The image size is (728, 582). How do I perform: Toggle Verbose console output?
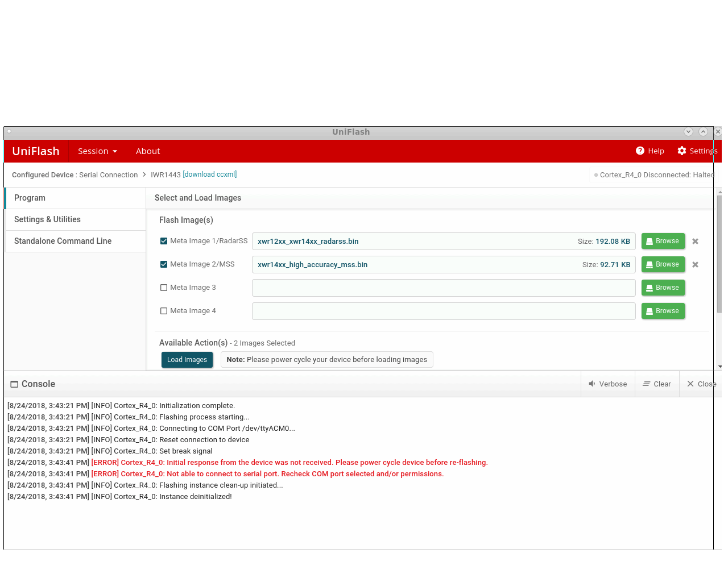point(608,384)
